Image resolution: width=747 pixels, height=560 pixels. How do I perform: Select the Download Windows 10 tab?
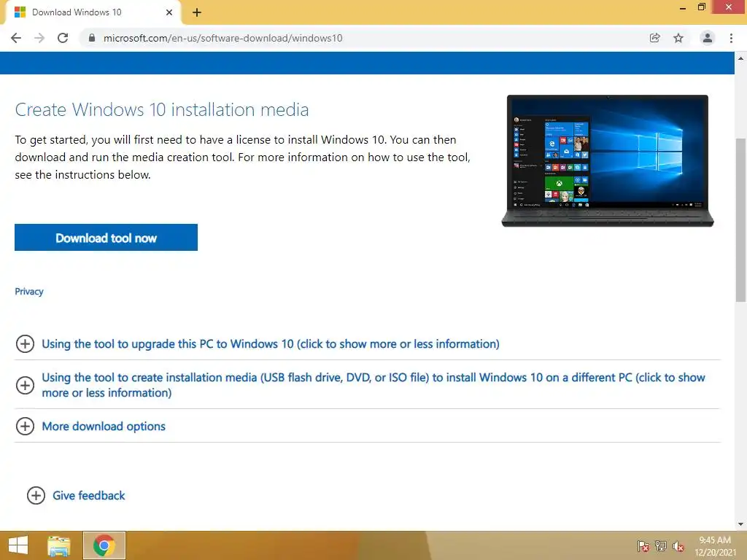(93, 12)
